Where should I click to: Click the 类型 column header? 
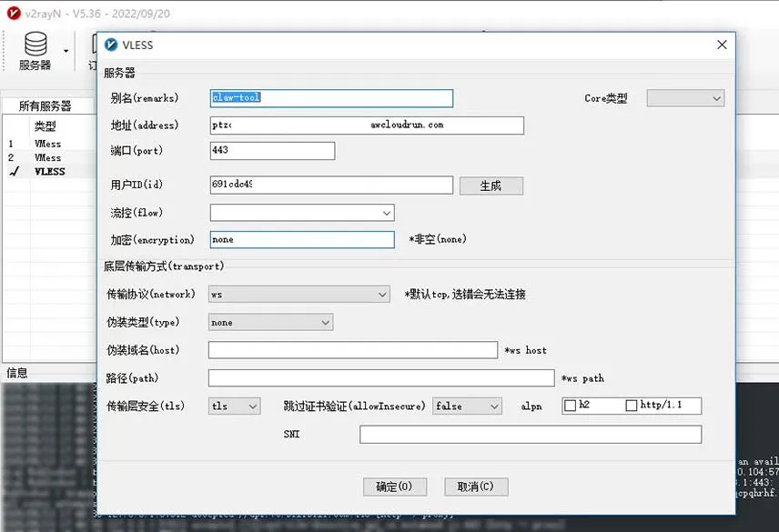[x=46, y=126]
